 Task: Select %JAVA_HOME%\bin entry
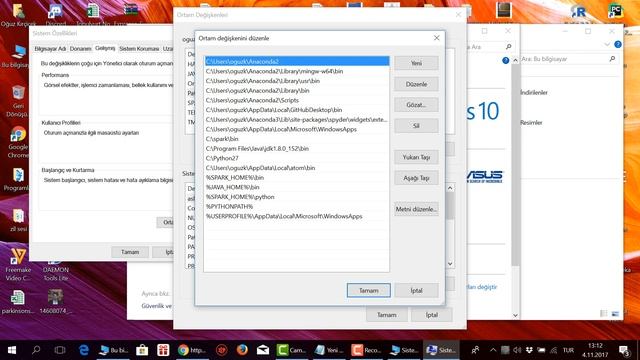click(297, 187)
